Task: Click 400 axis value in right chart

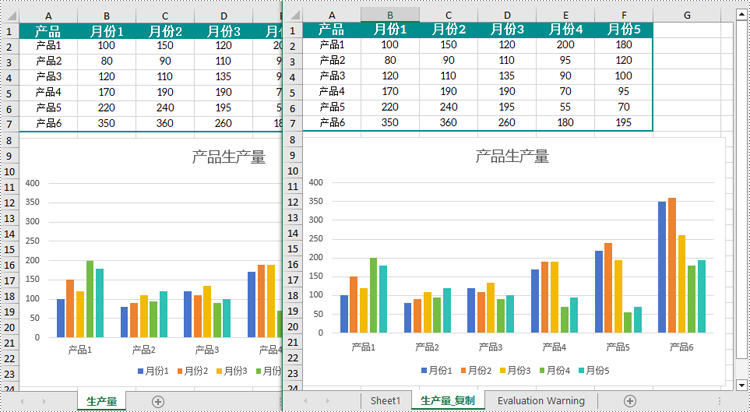Action: [x=316, y=182]
